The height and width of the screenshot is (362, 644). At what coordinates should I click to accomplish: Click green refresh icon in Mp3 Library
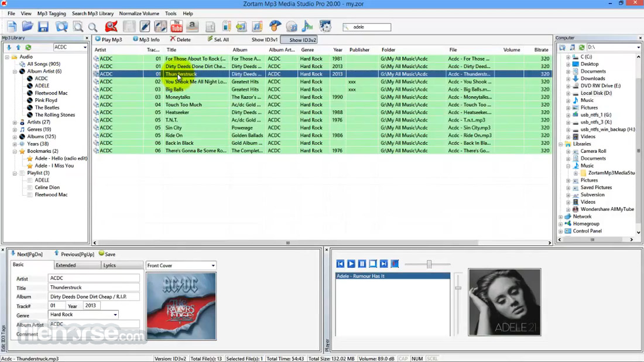click(28, 47)
